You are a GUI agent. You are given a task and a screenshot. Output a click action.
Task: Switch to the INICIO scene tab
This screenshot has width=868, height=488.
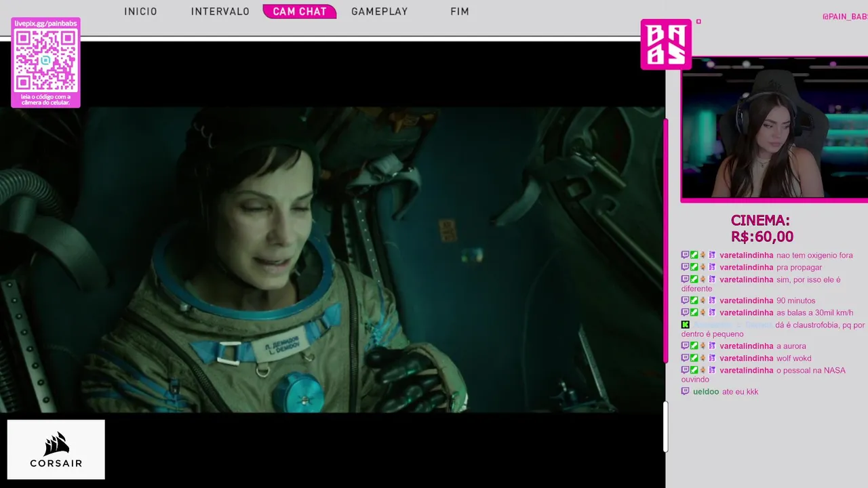point(140,12)
